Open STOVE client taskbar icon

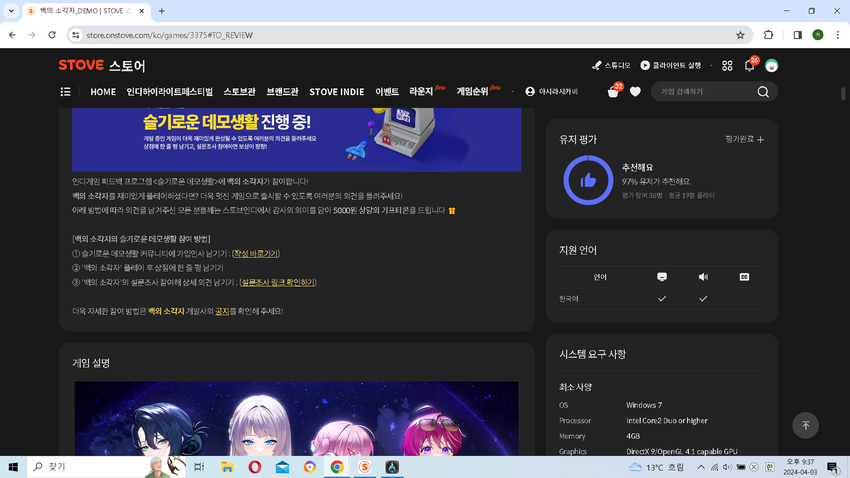click(365, 467)
